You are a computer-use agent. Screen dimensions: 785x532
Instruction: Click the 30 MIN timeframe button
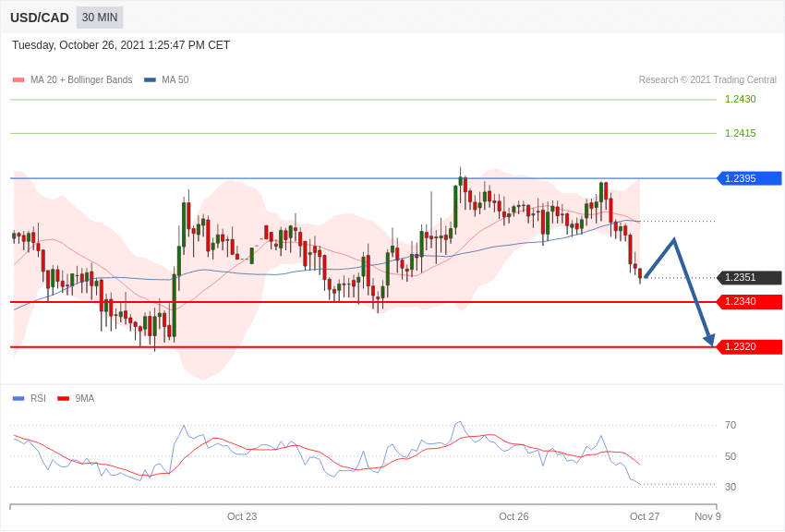coord(100,18)
